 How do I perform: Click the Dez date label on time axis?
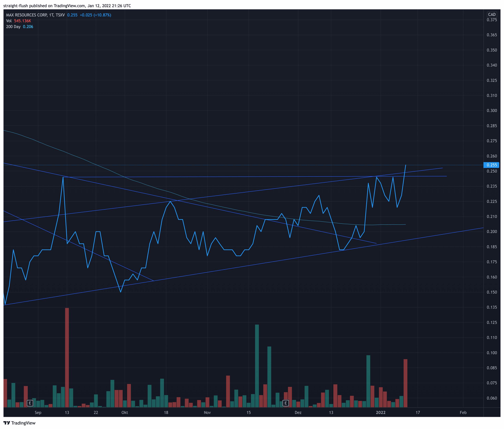(x=298, y=412)
